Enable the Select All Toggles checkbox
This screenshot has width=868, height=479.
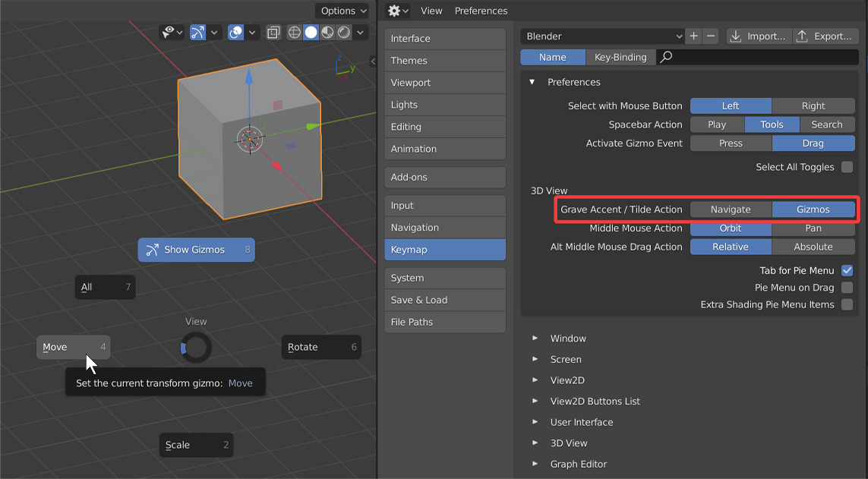coord(848,166)
